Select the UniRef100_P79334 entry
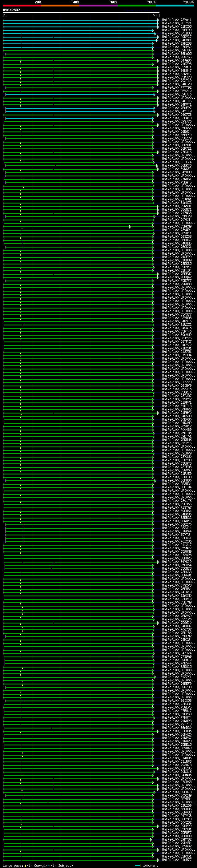This screenshot has height=868, width=197. pos(177,355)
